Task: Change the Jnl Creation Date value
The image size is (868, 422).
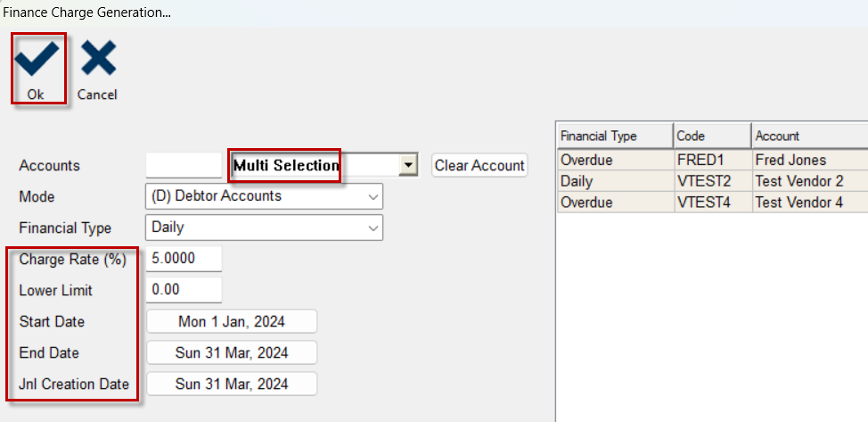Action: click(232, 384)
